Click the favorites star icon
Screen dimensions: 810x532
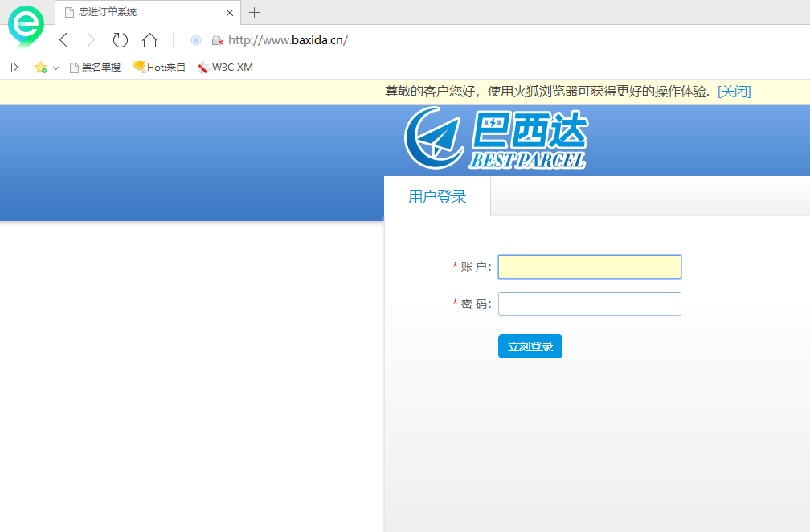[x=41, y=68]
